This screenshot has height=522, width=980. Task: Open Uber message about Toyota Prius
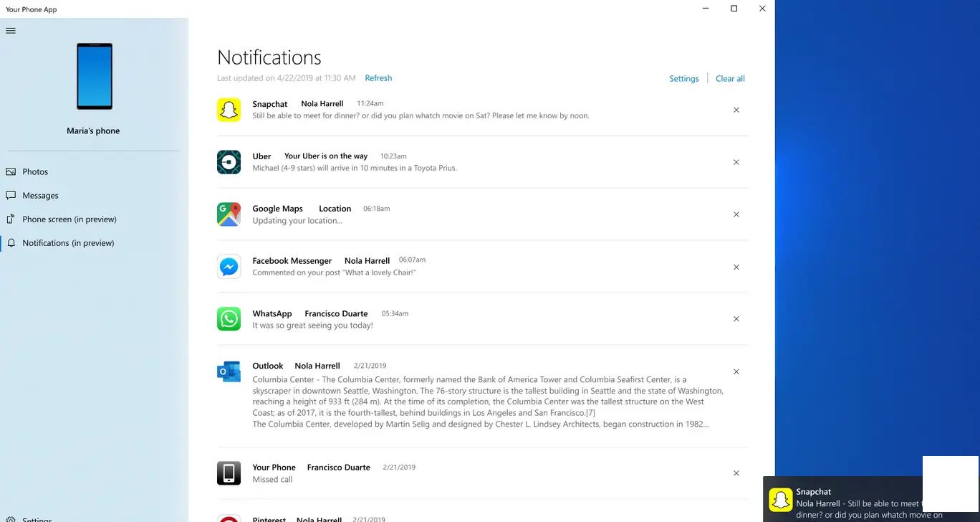(x=355, y=168)
